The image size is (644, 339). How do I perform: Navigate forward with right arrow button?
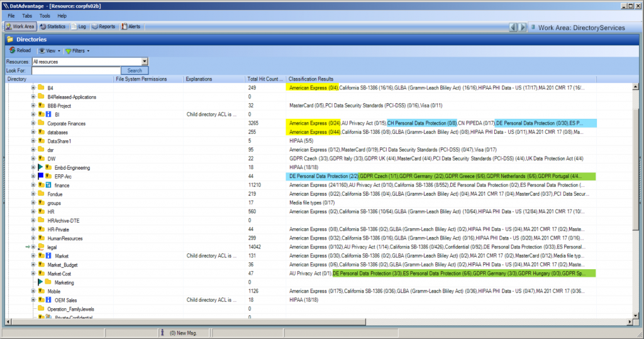click(x=523, y=28)
